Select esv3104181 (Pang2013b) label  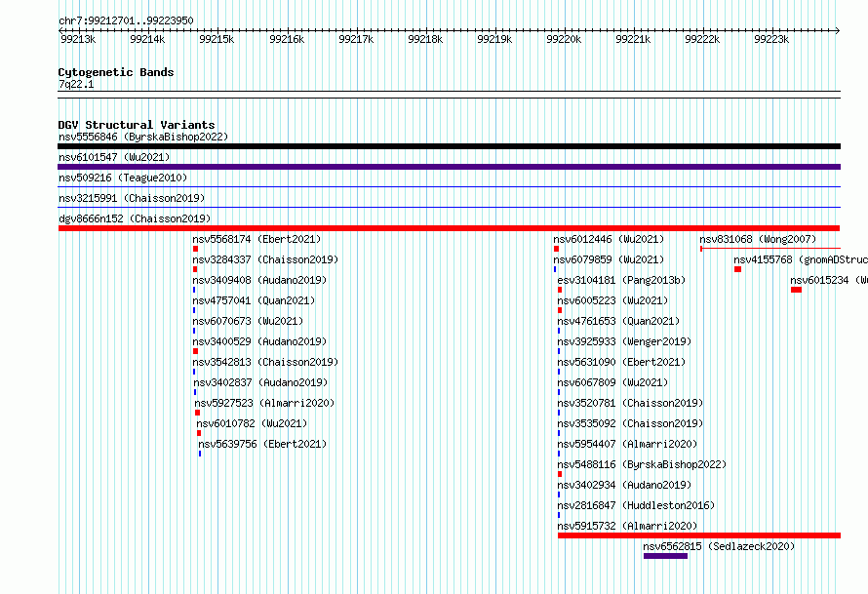coord(621,280)
